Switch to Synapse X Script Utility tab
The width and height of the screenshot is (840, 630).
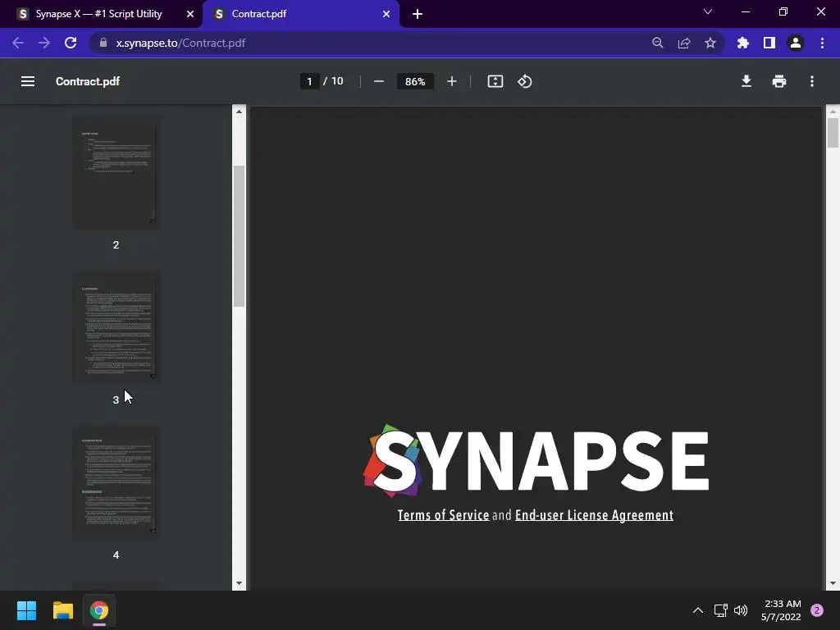(98, 14)
